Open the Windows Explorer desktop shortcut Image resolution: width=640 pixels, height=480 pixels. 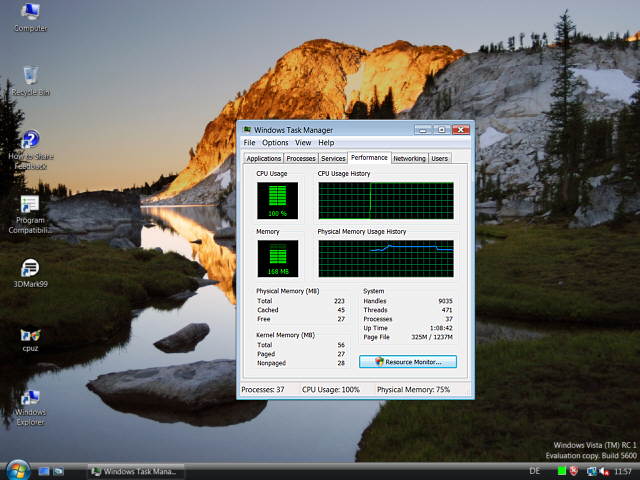tap(30, 407)
